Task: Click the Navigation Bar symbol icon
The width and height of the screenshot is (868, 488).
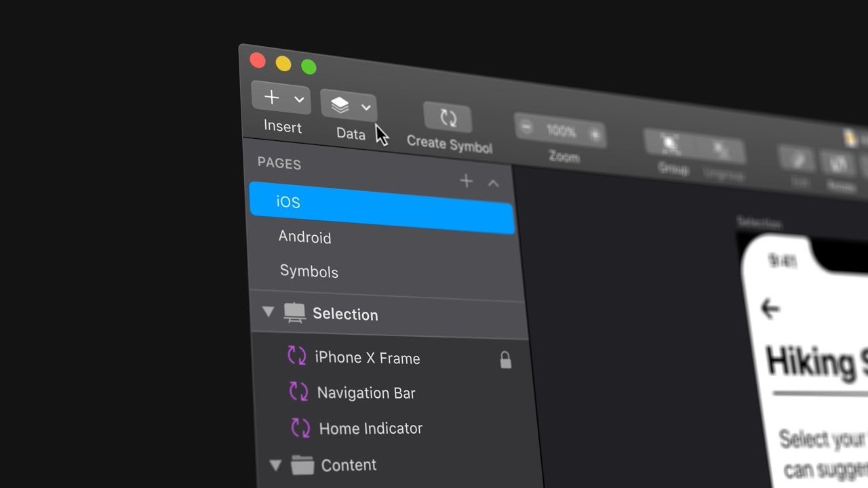Action: (298, 391)
